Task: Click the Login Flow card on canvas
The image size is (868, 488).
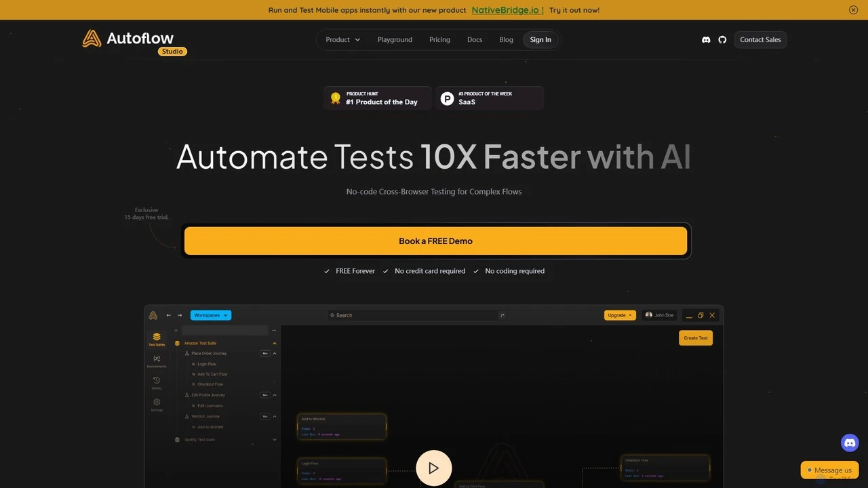Action: pos(342,470)
